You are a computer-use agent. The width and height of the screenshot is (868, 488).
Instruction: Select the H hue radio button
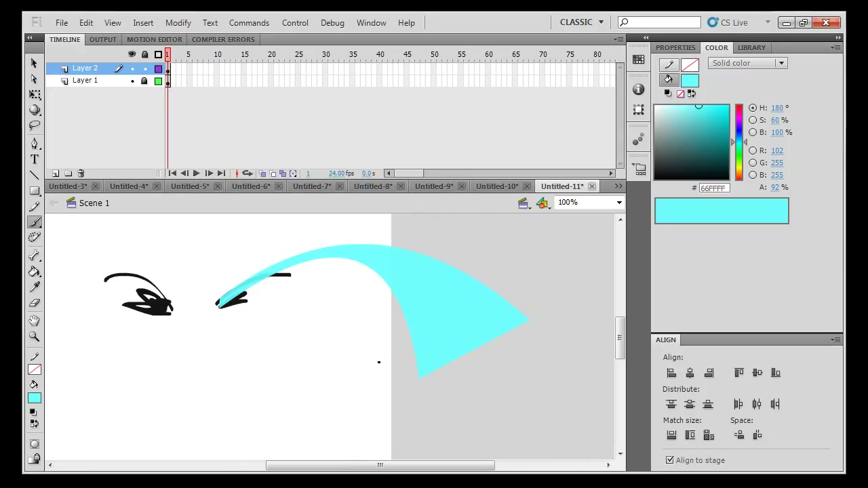pos(753,108)
